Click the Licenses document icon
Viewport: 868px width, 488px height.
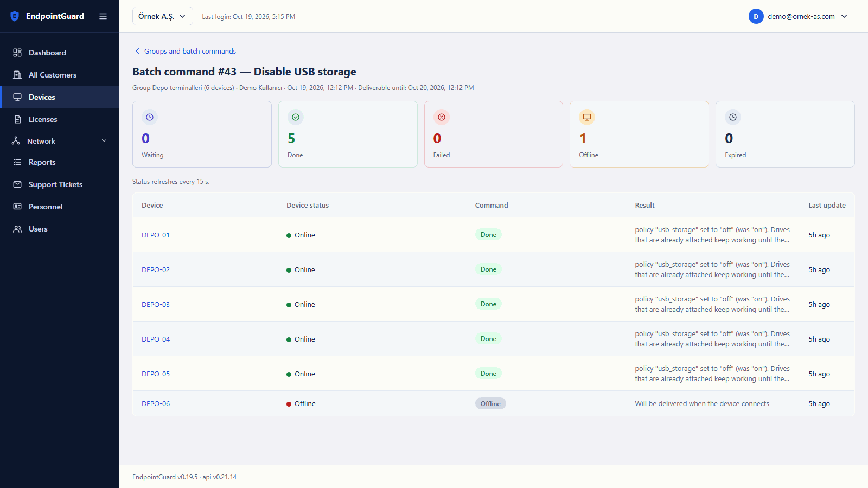(17, 119)
